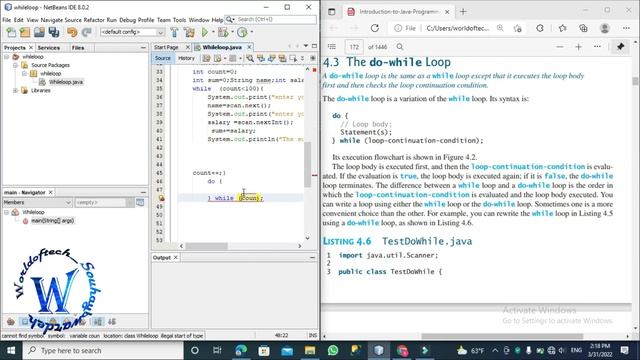Open Edge tab actions menu icon
640x360 pixels.
[x=331, y=12]
